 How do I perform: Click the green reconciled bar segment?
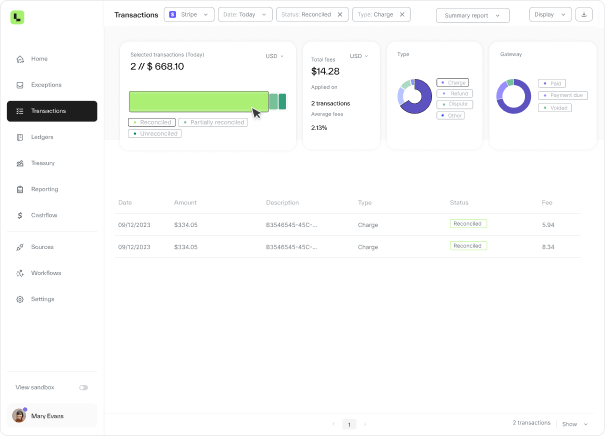pyautogui.click(x=198, y=101)
